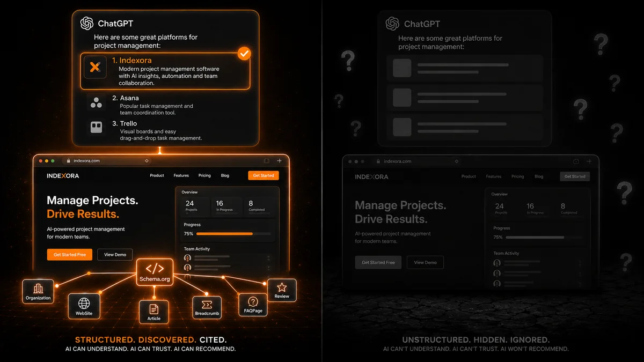Image resolution: width=644 pixels, height=362 pixels.
Task: Click the indexora.com URL in the glowing browser
Action: (86, 161)
